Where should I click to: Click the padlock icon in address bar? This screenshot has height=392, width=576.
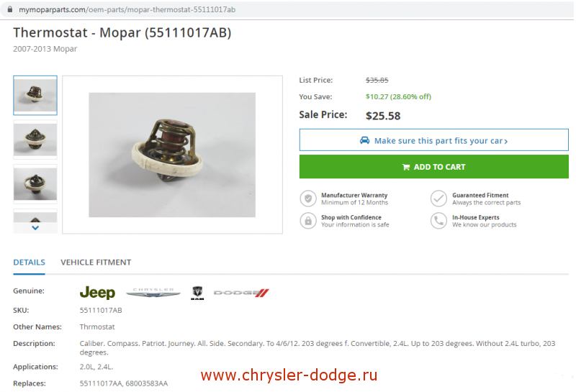coord(10,9)
